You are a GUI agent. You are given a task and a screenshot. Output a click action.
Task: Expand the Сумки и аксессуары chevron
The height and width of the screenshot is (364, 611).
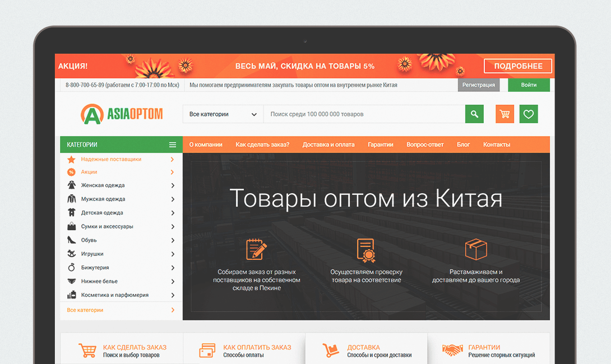coord(172,227)
